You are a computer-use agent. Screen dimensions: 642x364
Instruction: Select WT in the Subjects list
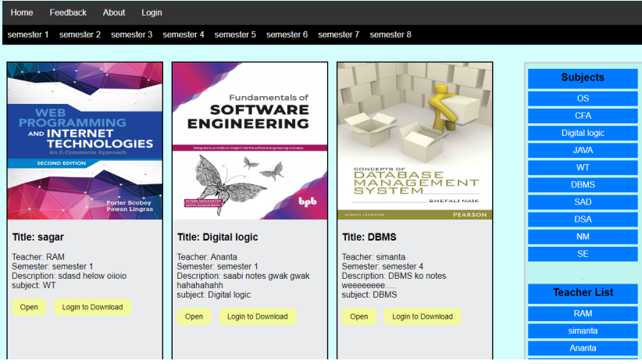583,167
